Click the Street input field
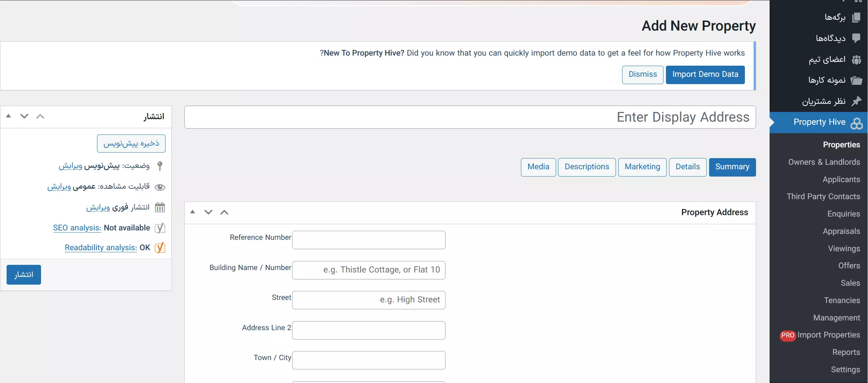The image size is (868, 383). tap(369, 300)
